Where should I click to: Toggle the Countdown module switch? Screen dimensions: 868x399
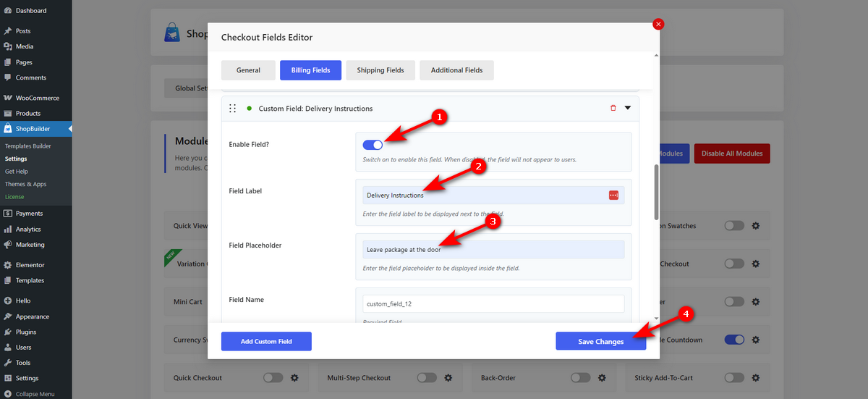[x=734, y=340]
